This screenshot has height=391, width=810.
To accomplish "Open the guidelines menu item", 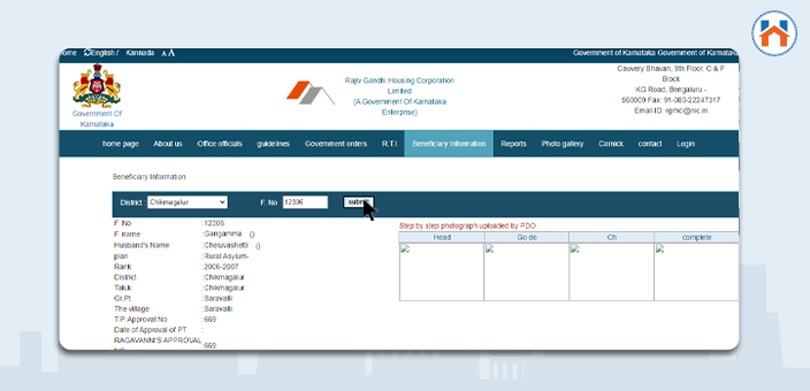I will click(273, 144).
